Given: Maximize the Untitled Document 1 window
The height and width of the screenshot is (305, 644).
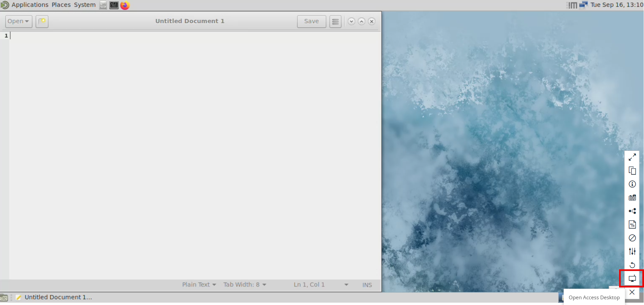Looking at the screenshot, I should pyautogui.click(x=361, y=22).
